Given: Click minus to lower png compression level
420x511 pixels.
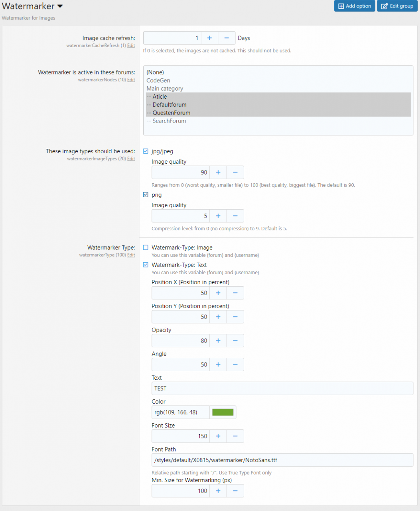Looking at the screenshot, I should pos(235,216).
